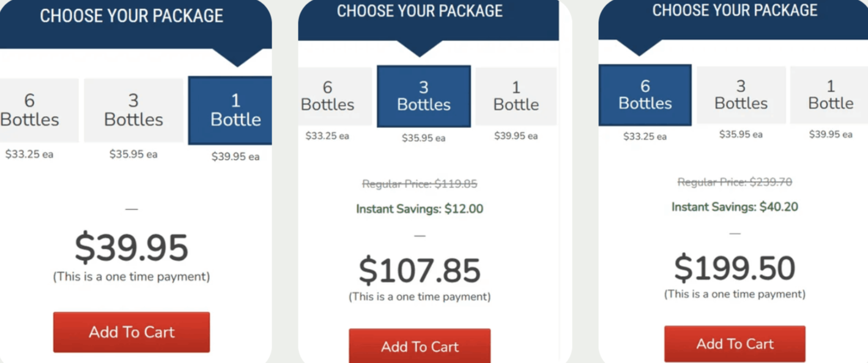Add the $107.85 package to cart
Viewport: 868px width, 363px height.
click(420, 346)
